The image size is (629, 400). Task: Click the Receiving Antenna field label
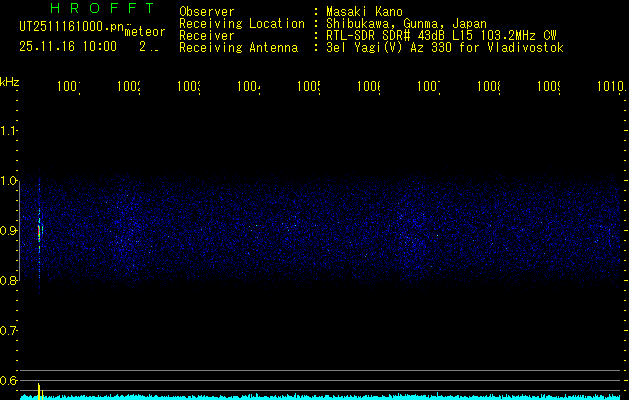(238, 47)
